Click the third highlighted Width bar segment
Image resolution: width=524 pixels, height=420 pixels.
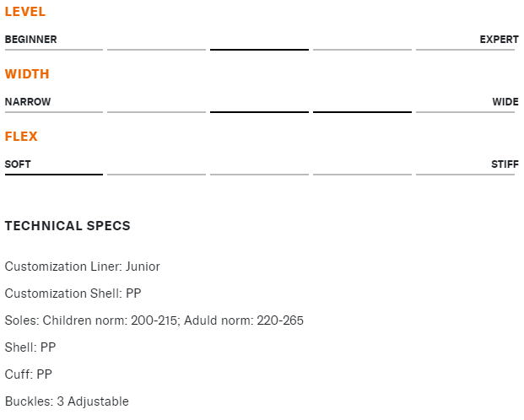tap(259, 112)
